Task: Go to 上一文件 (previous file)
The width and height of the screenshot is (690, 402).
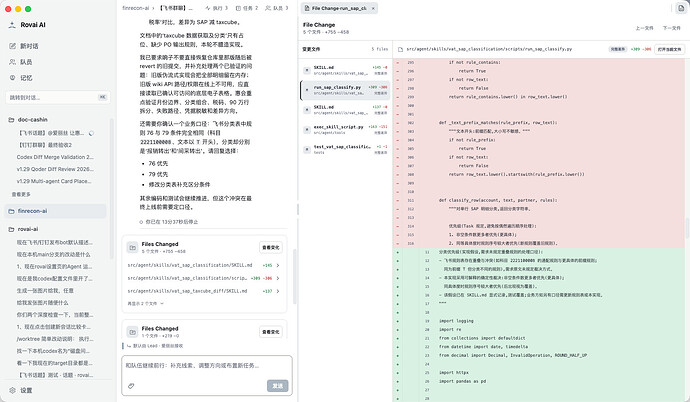Action: (644, 28)
